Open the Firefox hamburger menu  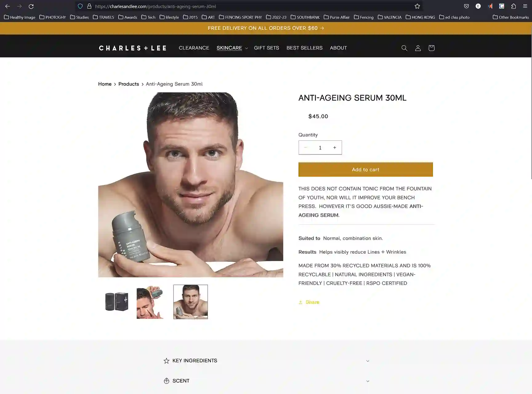525,6
